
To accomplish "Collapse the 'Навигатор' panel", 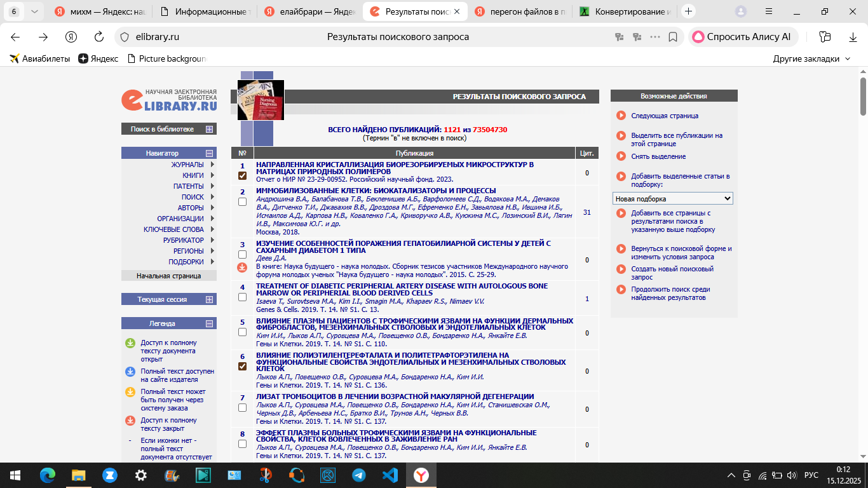I will [209, 153].
